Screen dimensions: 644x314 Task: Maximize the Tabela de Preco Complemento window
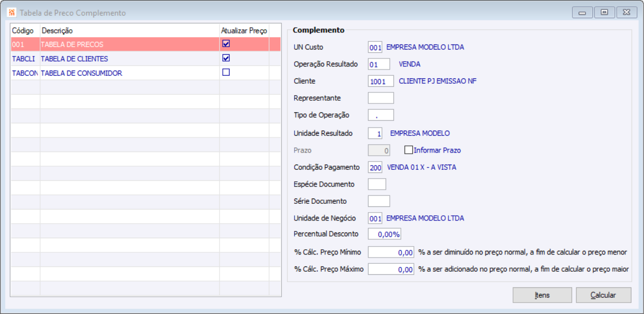[604, 13]
